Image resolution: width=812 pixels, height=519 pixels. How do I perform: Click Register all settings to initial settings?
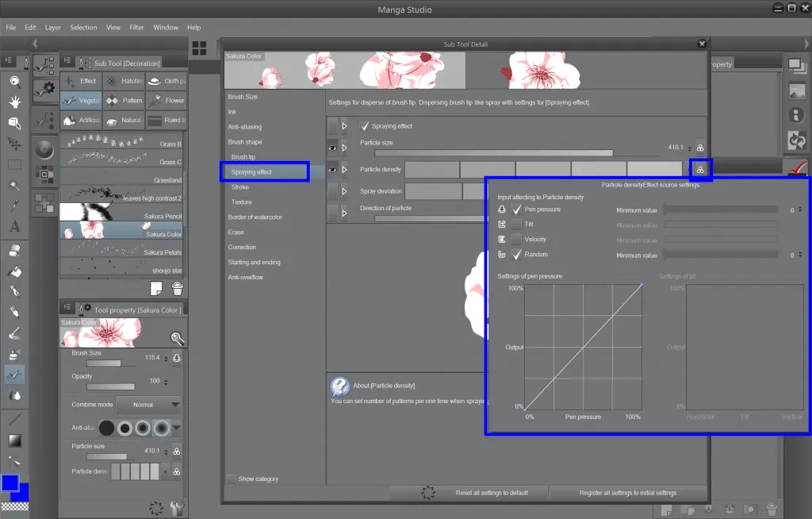(629, 491)
